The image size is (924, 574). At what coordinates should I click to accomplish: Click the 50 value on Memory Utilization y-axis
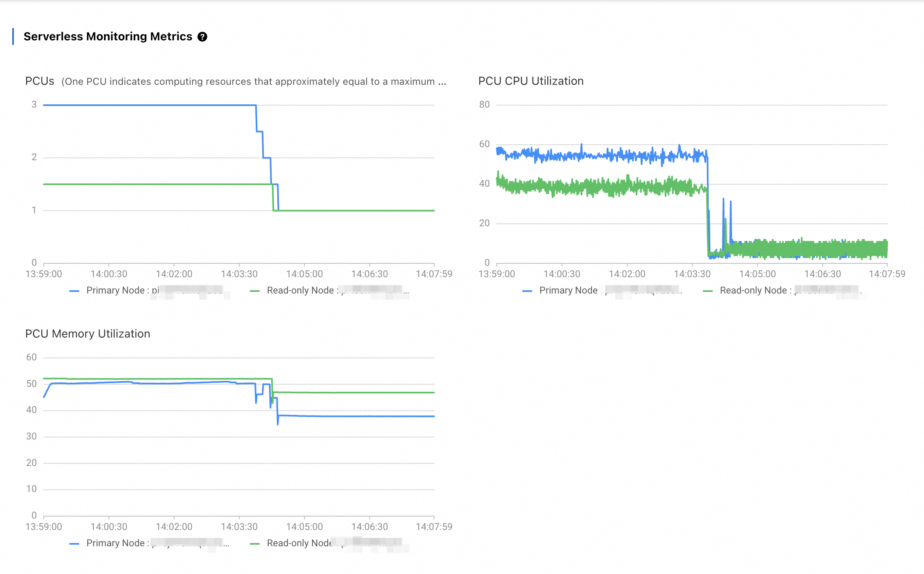click(31, 384)
